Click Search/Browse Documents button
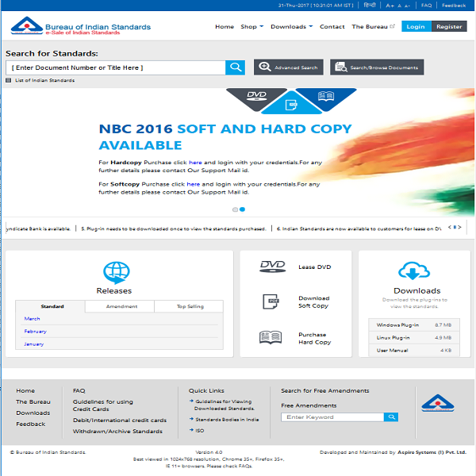 pyautogui.click(x=377, y=67)
